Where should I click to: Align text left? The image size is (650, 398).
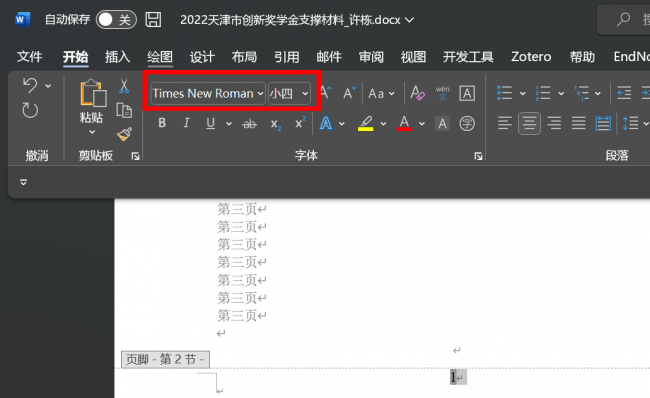(504, 124)
